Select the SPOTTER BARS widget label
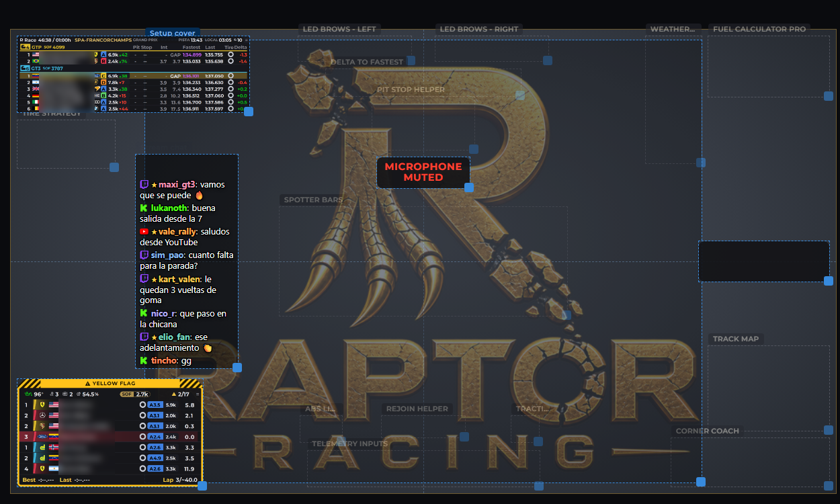Image resolution: width=840 pixels, height=504 pixels. [313, 200]
